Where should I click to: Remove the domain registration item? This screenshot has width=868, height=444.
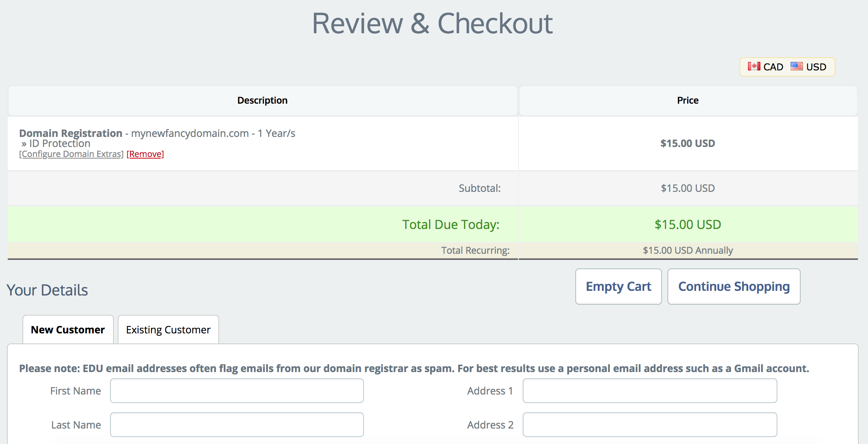coord(145,154)
